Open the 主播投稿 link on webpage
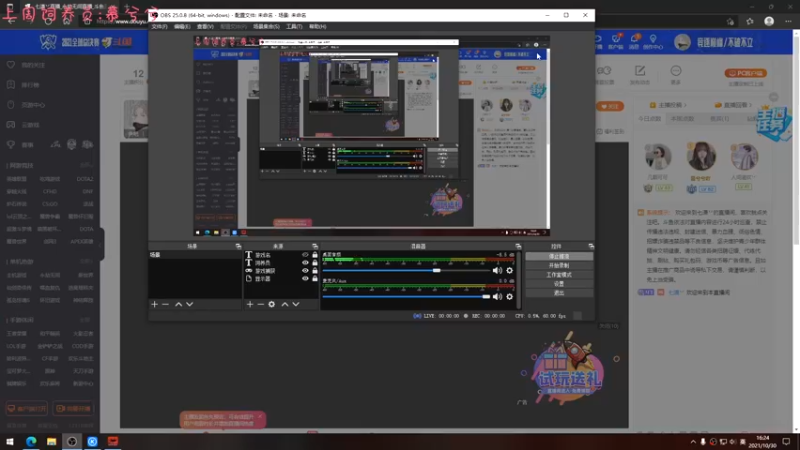 pos(668,105)
